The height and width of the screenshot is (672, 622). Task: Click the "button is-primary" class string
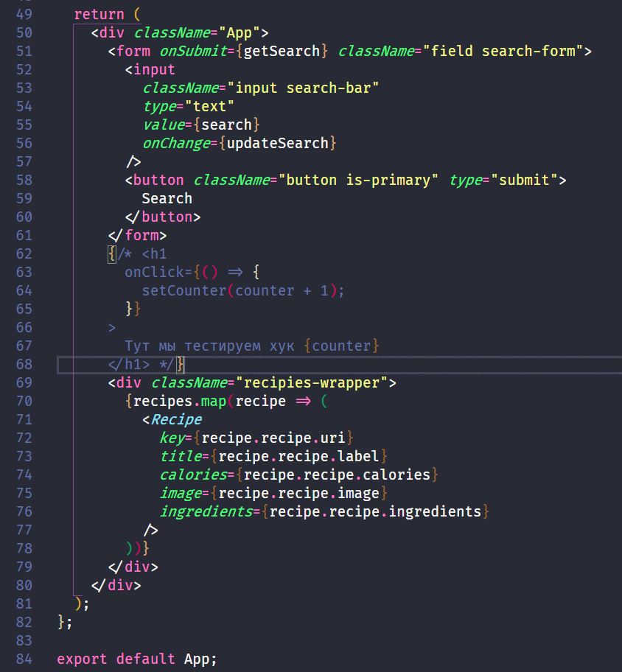tap(358, 180)
